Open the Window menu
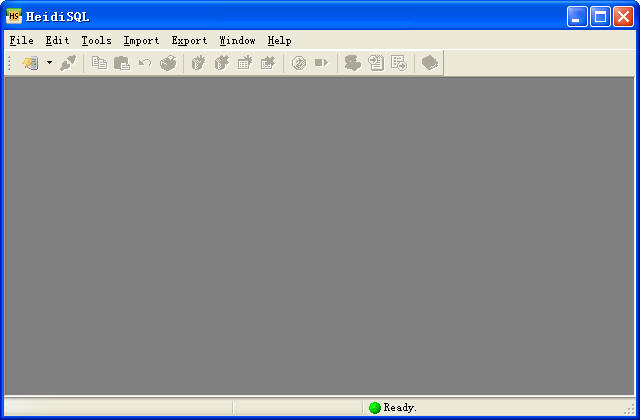Screen dimensions: 640x420 (237, 41)
